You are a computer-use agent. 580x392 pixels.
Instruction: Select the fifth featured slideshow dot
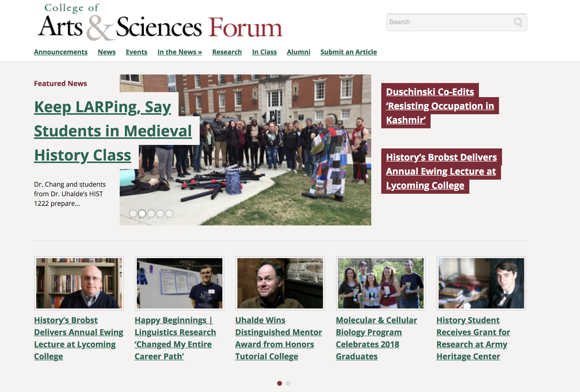169,214
